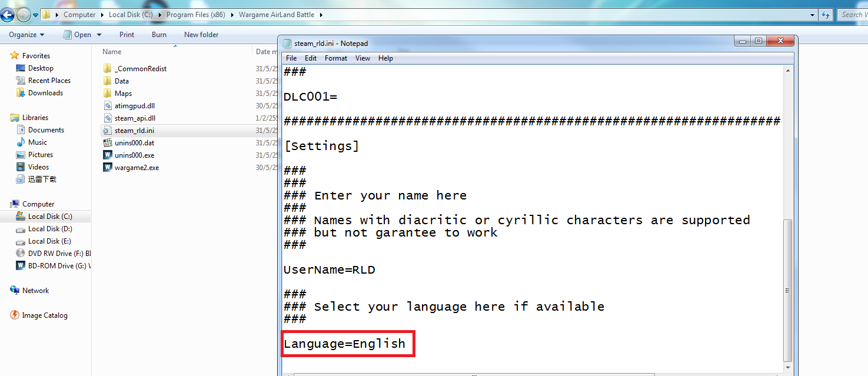868x376 pixels.
Task: Open Notepad's Help menu
Action: click(385, 58)
